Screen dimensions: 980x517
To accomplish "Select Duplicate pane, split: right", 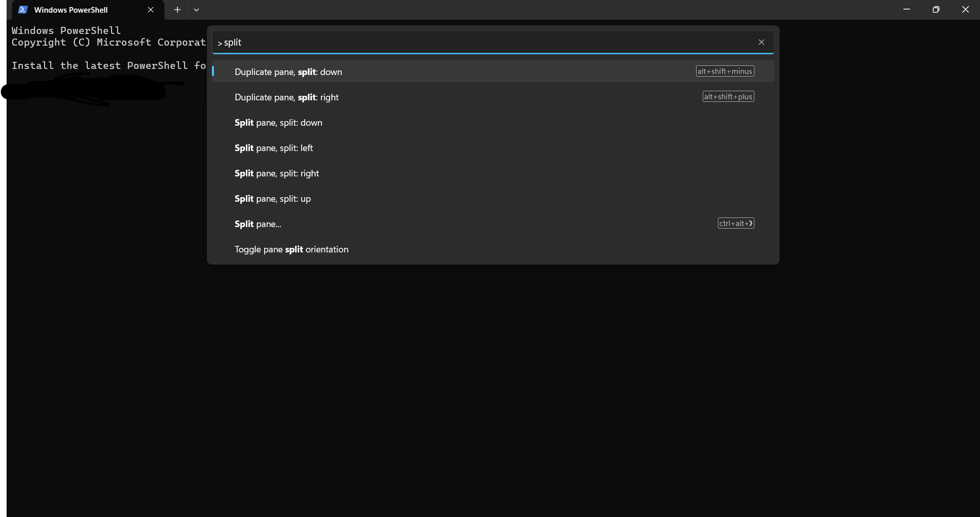I will coord(493,97).
